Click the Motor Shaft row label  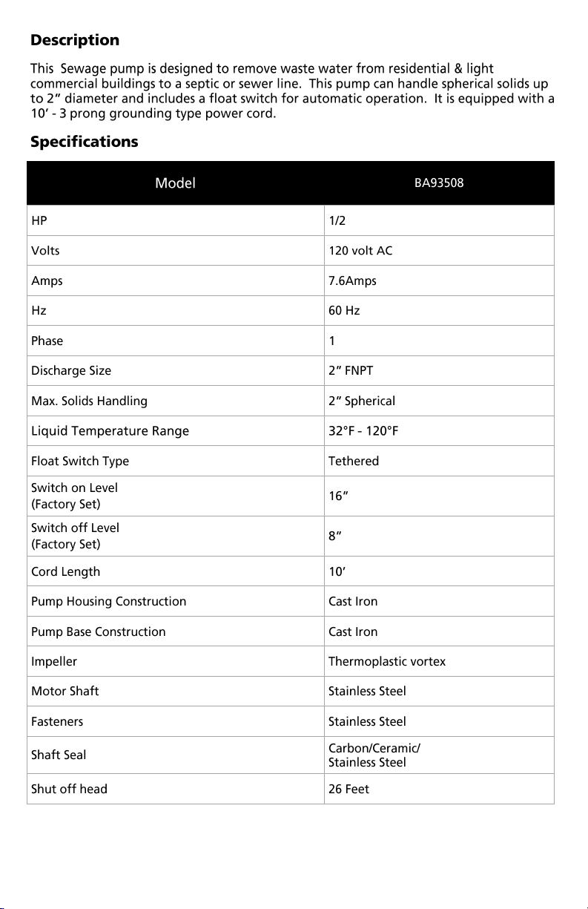[65, 691]
